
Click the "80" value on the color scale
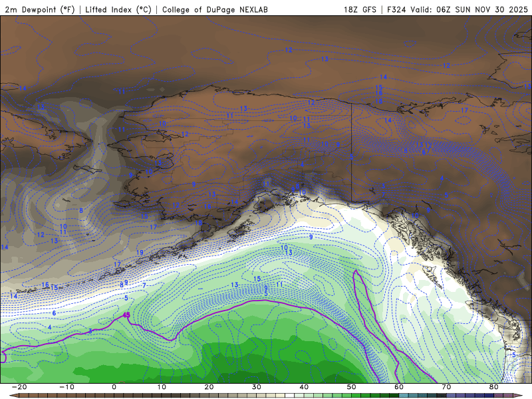(494, 387)
